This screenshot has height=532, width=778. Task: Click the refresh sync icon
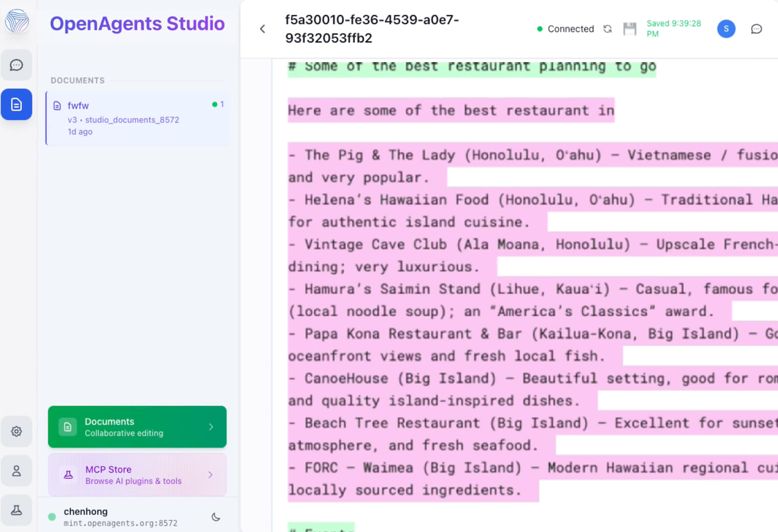point(607,29)
